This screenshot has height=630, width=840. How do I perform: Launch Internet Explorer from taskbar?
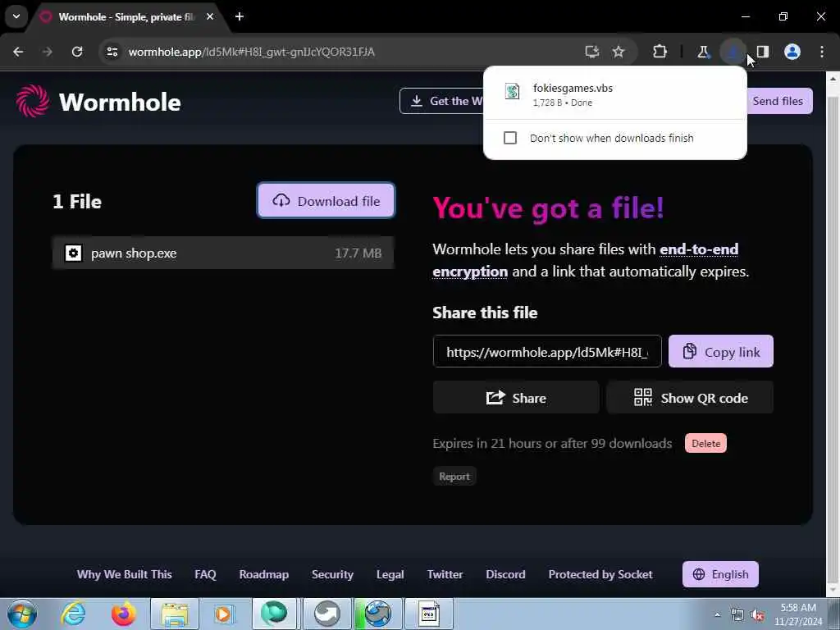pos(72,614)
